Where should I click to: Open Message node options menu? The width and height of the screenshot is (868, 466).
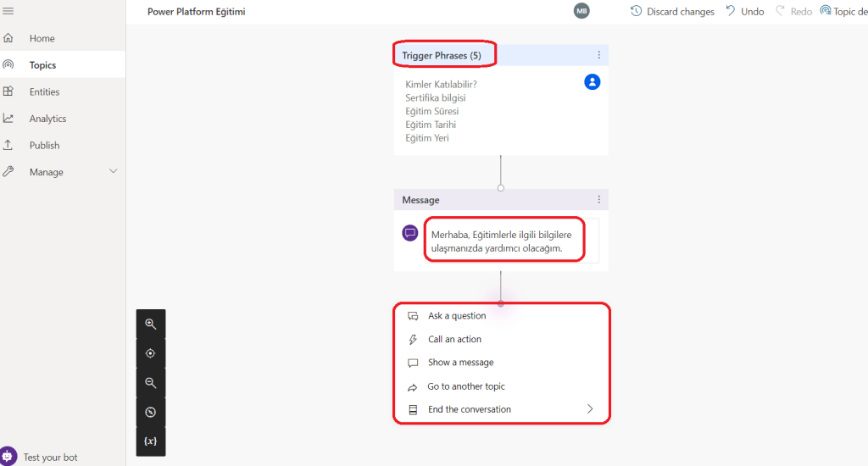pyautogui.click(x=598, y=200)
